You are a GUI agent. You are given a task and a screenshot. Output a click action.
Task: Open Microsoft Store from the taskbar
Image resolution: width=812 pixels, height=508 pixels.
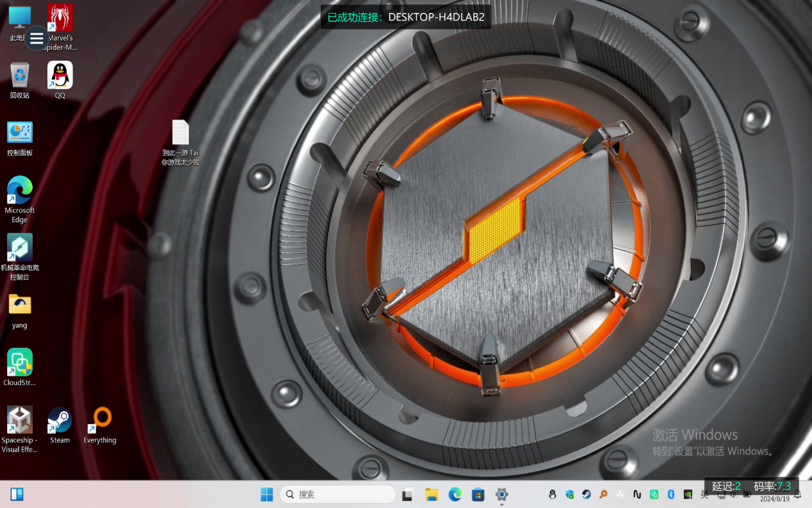pos(478,495)
